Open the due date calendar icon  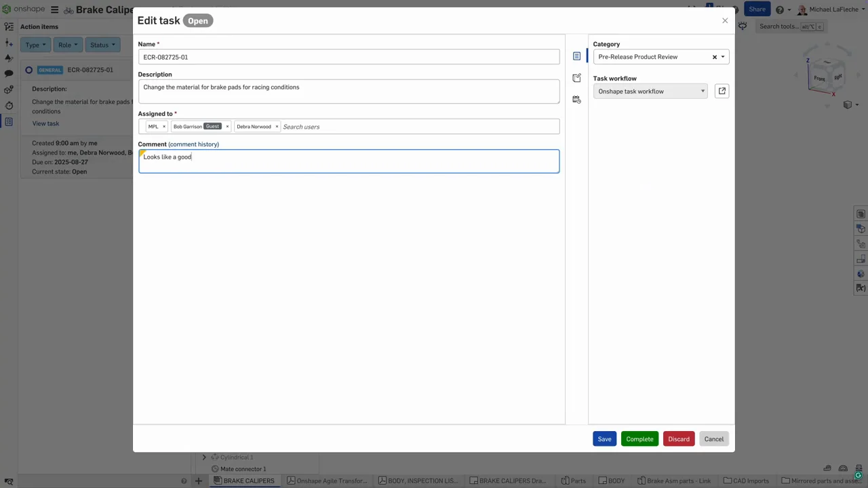[x=576, y=100]
